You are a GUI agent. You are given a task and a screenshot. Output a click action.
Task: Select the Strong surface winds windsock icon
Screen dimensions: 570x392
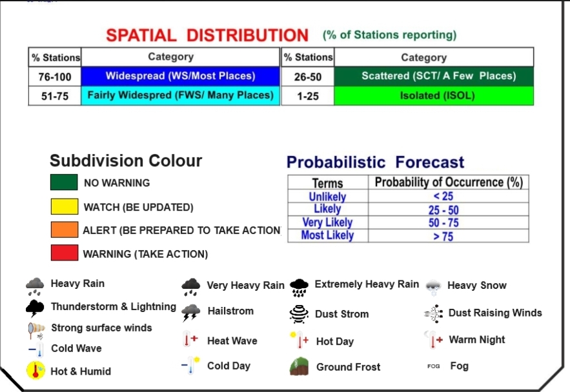click(x=36, y=329)
